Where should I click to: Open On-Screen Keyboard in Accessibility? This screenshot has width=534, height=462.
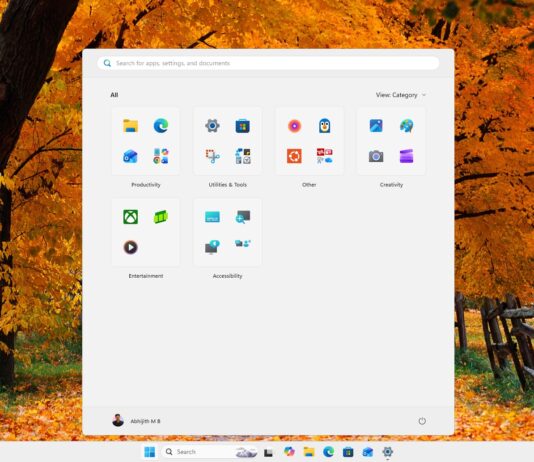212,217
